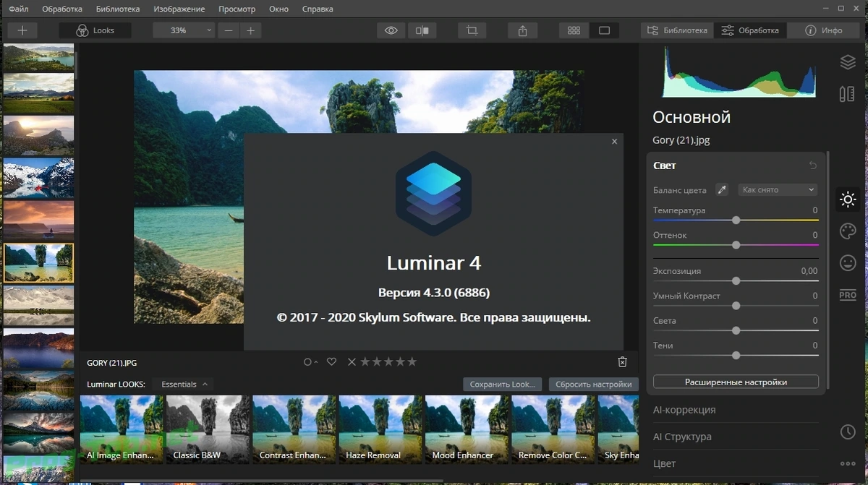Screen dimensions: 868x485
Task: Mark image rejected with the X icon
Action: (352, 361)
